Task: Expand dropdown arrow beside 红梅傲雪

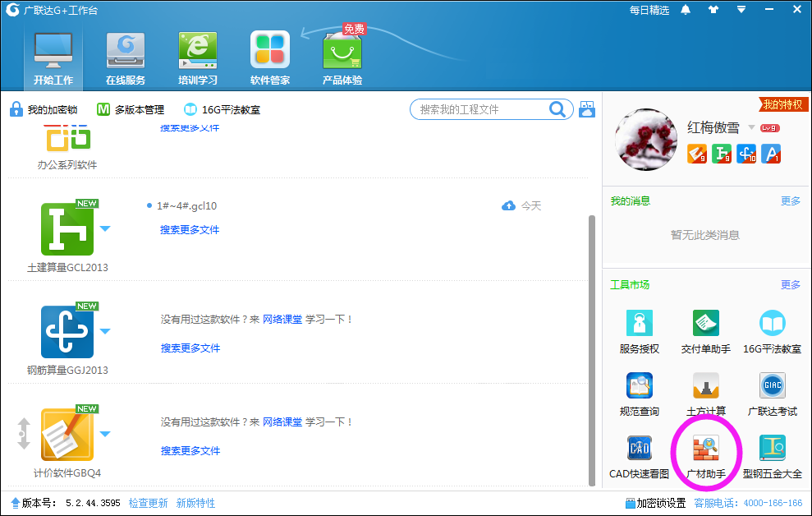Action: (x=751, y=127)
